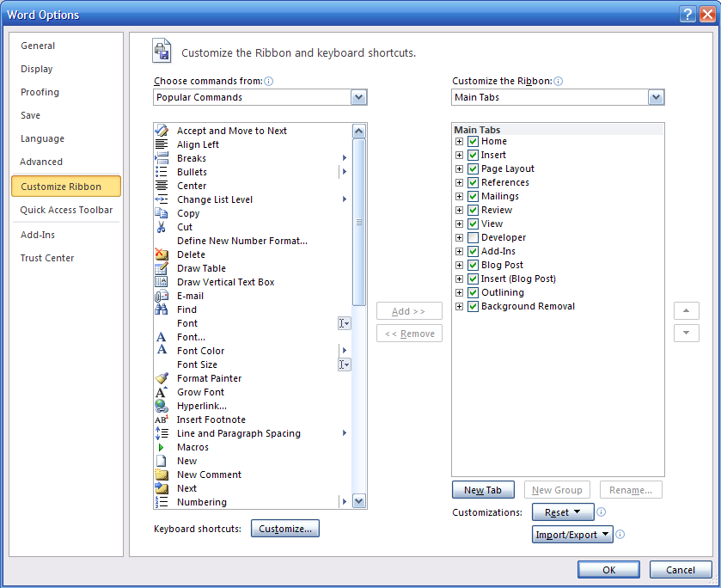Click the Line and Paragraph Spacing icon
This screenshot has height=588, width=721.
coord(162,433)
